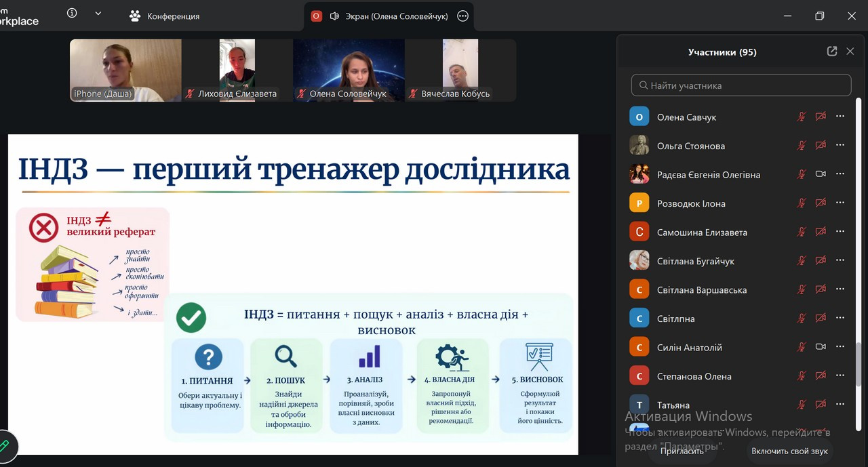The image size is (868, 467).
Task: Expand the chevron next to info icon
Action: pos(98,13)
